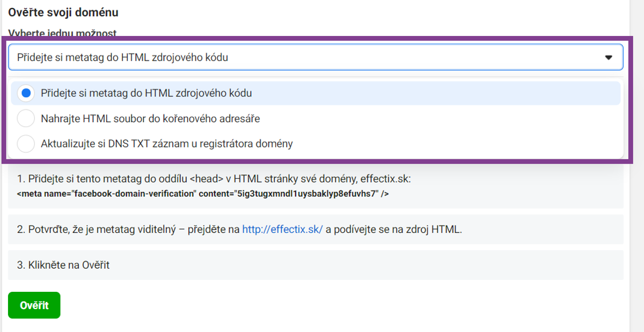Click step 2 'Potvrďte, že je metatag viditelný' text

[239, 230]
